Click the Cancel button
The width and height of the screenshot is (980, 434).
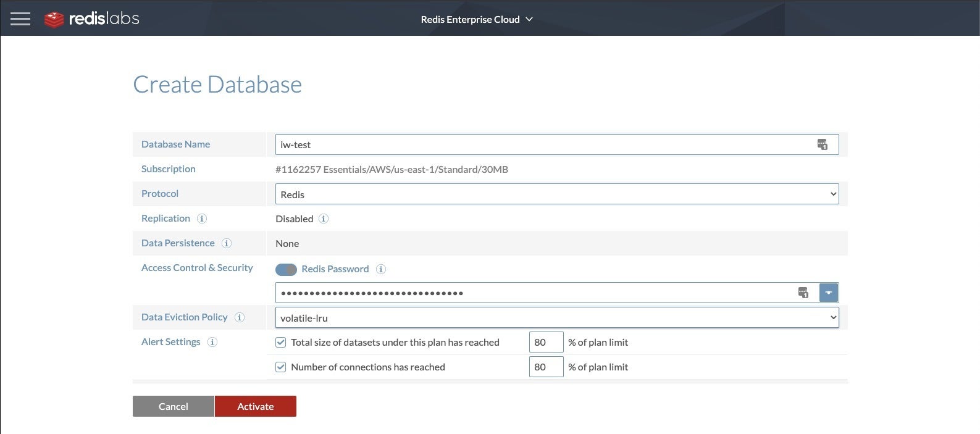[x=174, y=406]
